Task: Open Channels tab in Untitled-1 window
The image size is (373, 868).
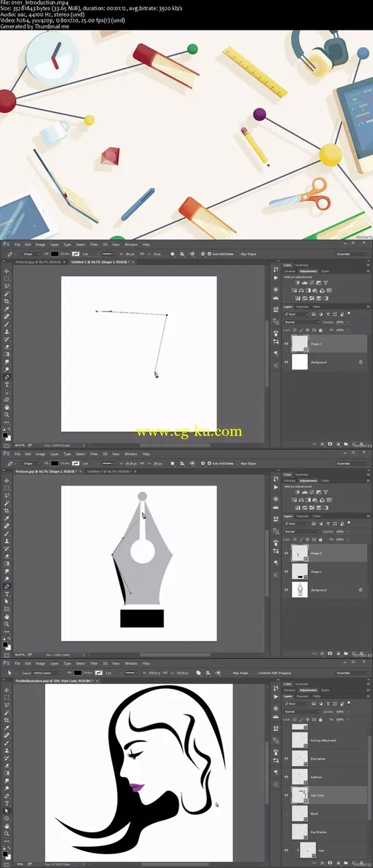Action: tap(302, 307)
